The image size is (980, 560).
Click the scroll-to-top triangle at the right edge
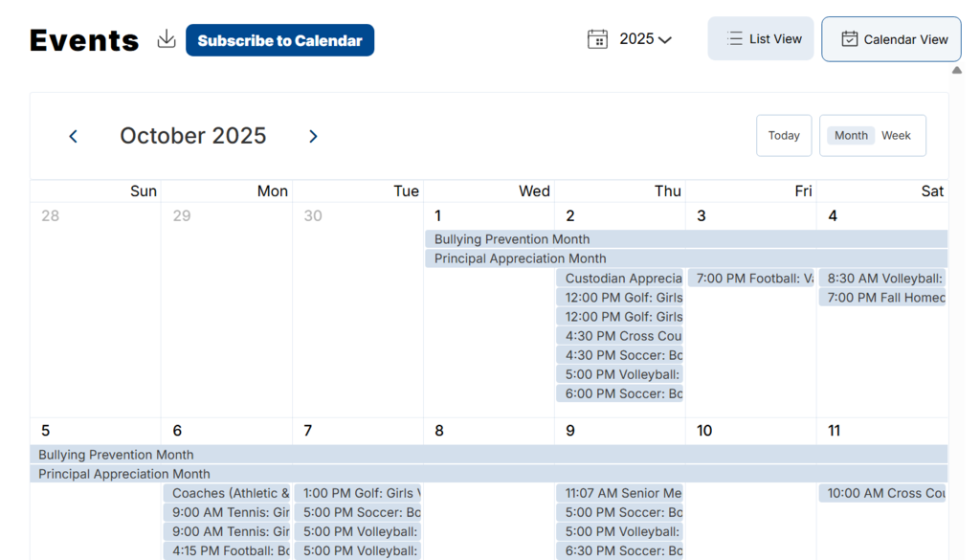(x=957, y=68)
